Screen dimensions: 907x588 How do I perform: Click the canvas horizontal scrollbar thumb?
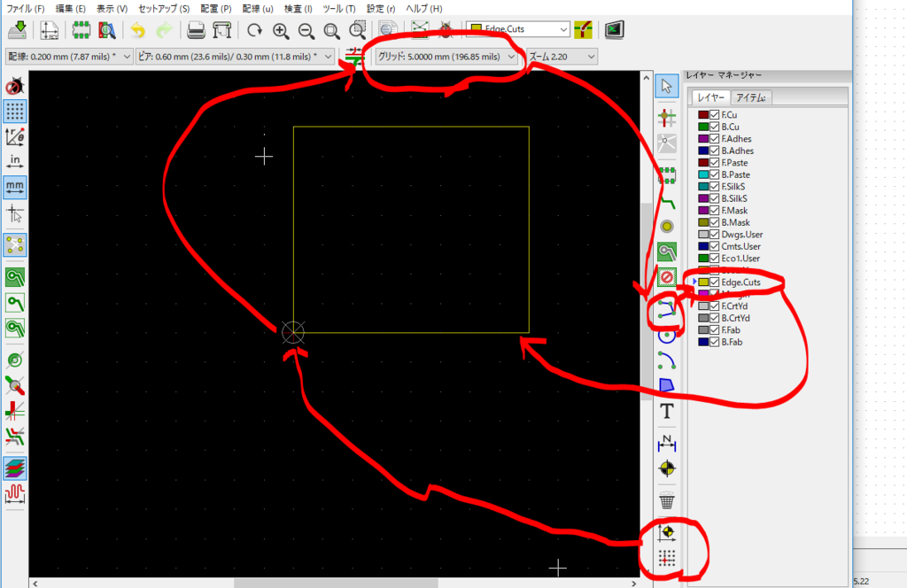[336, 584]
